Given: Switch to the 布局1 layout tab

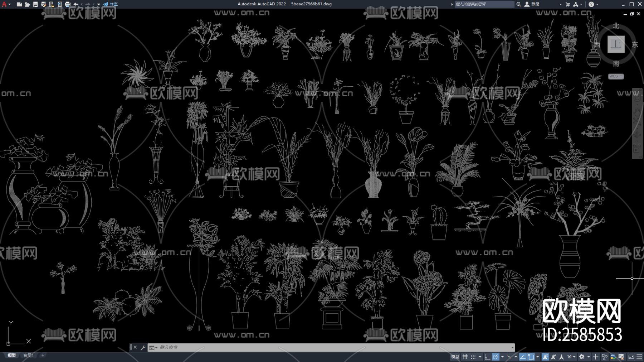Looking at the screenshot, I should click(x=28, y=356).
